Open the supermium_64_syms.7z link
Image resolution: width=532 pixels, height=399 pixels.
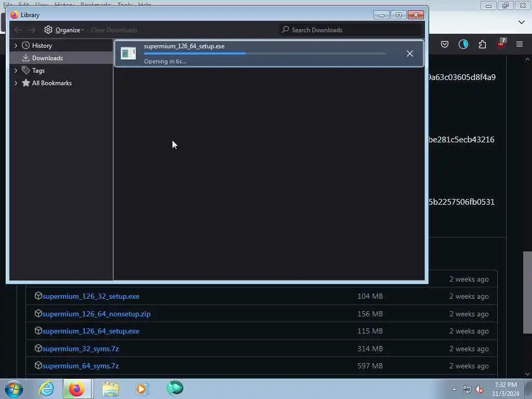pos(81,366)
